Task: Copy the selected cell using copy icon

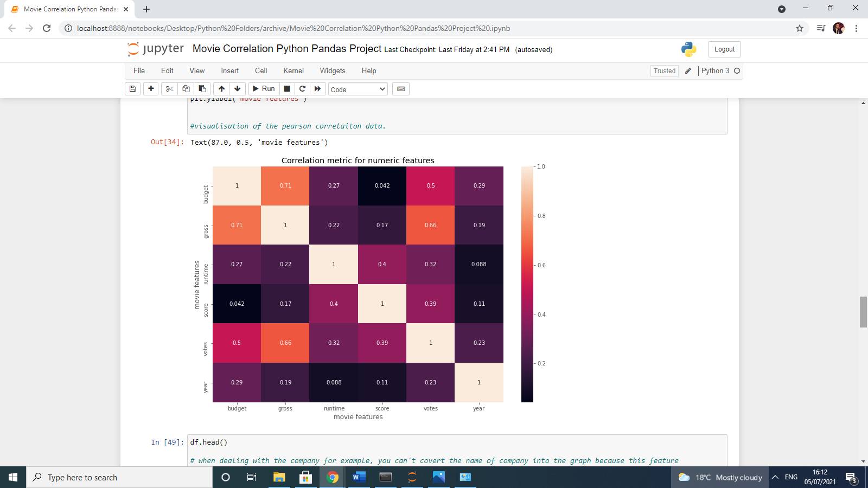Action: [185, 88]
